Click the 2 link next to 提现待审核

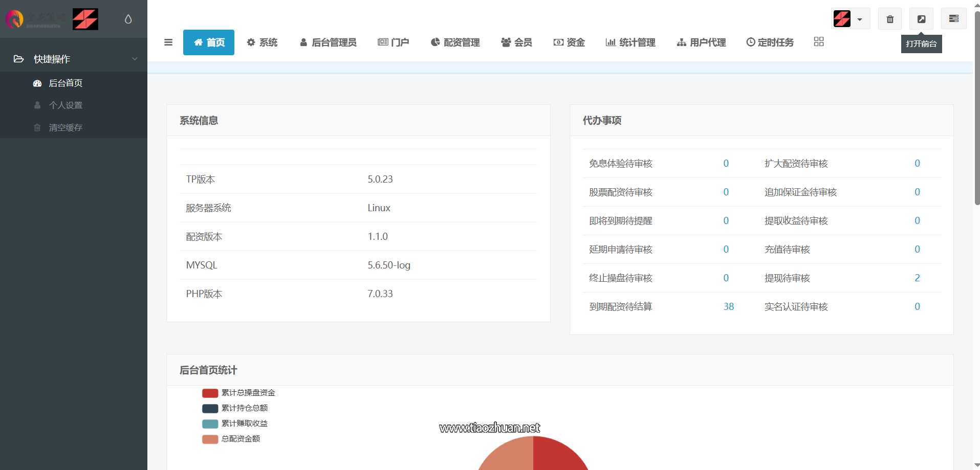[x=917, y=278]
